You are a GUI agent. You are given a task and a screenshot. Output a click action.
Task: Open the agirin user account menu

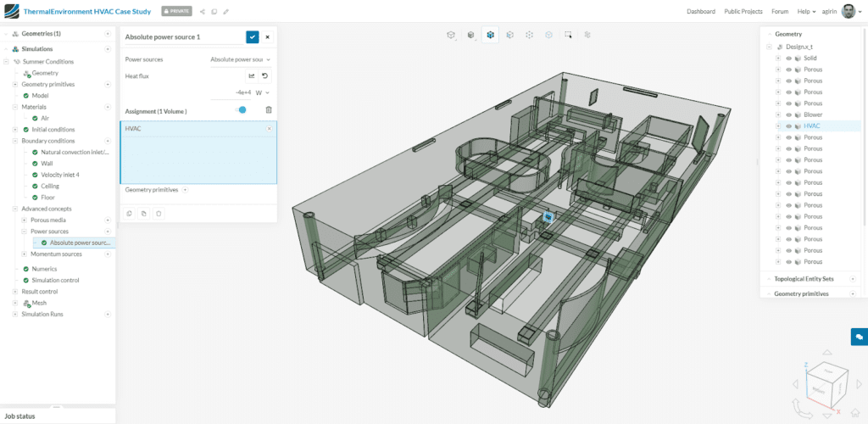[840, 11]
